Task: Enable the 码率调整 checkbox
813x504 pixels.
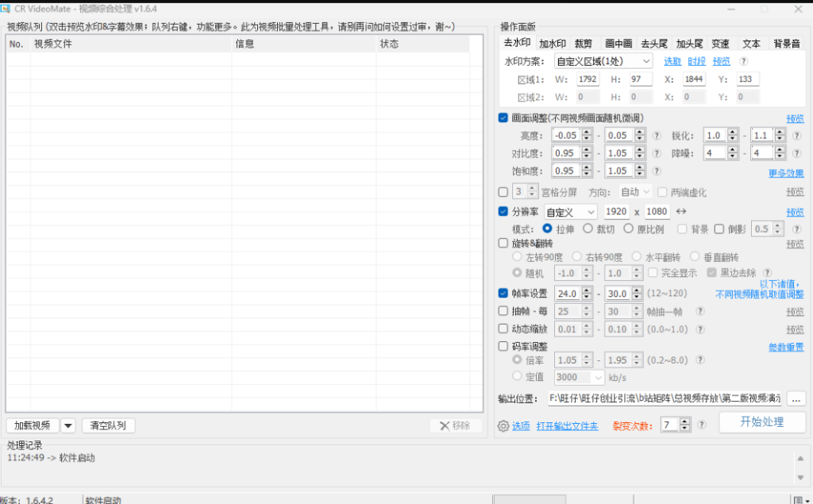Action: pos(503,346)
